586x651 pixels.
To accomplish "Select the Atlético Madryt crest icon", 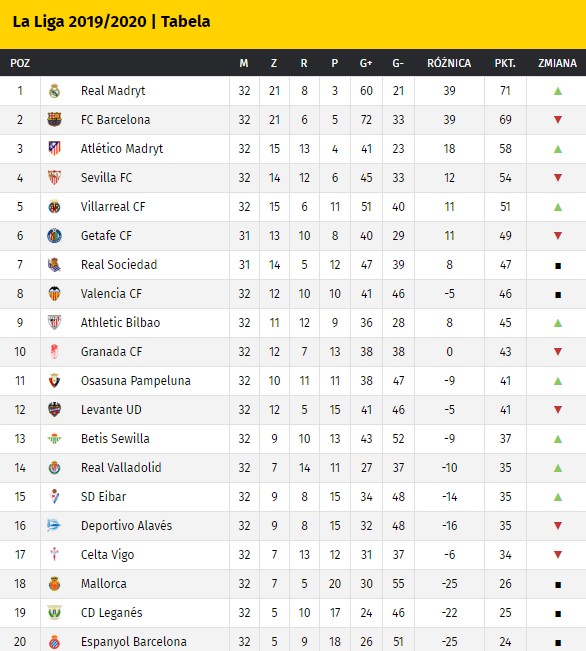I will tap(54, 149).
